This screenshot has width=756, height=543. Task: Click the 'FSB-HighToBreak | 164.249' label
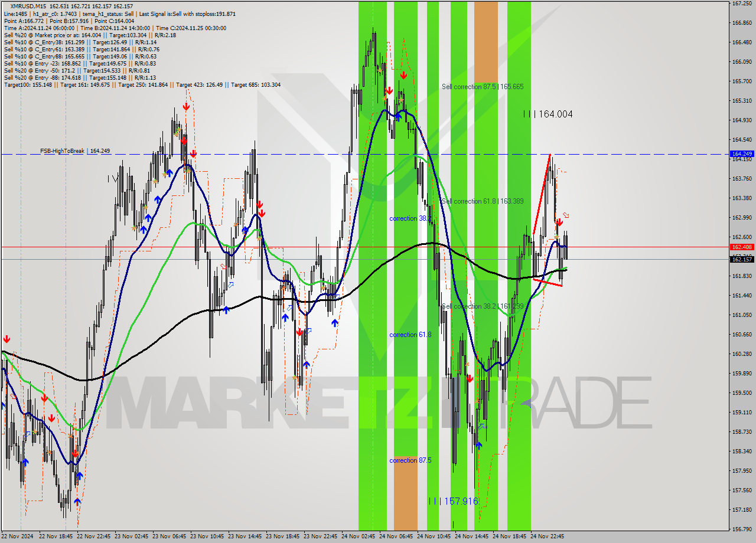click(75, 151)
